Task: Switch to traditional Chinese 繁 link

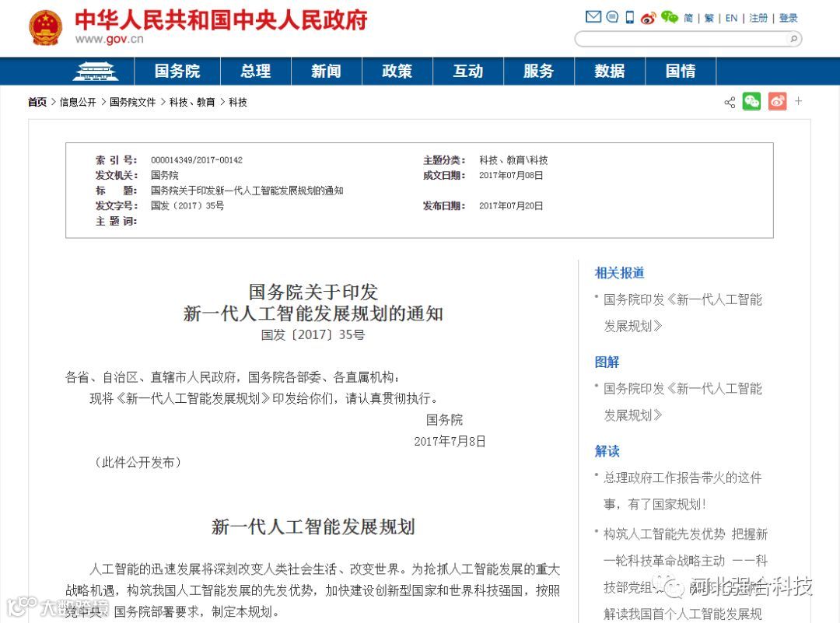Action: 709,18
